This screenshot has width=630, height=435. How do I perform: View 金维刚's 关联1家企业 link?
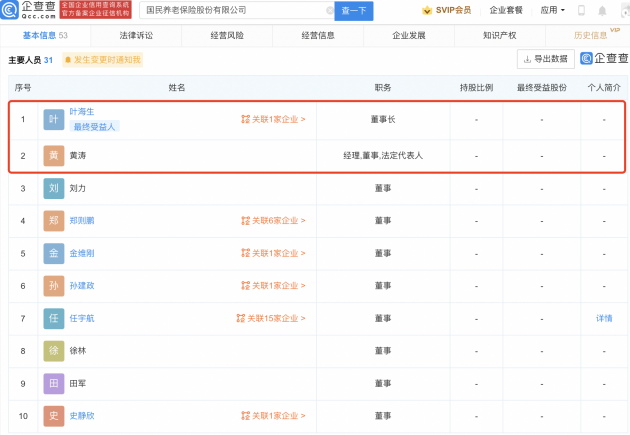coord(273,253)
